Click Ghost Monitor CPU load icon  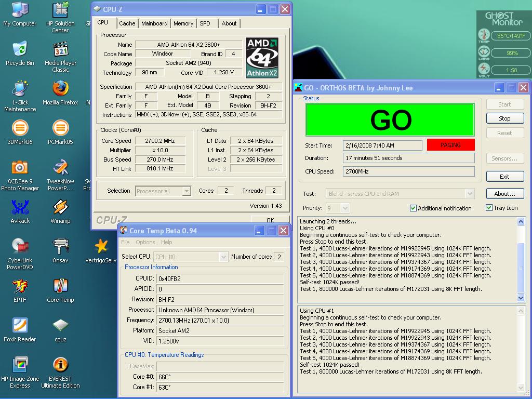point(484,52)
